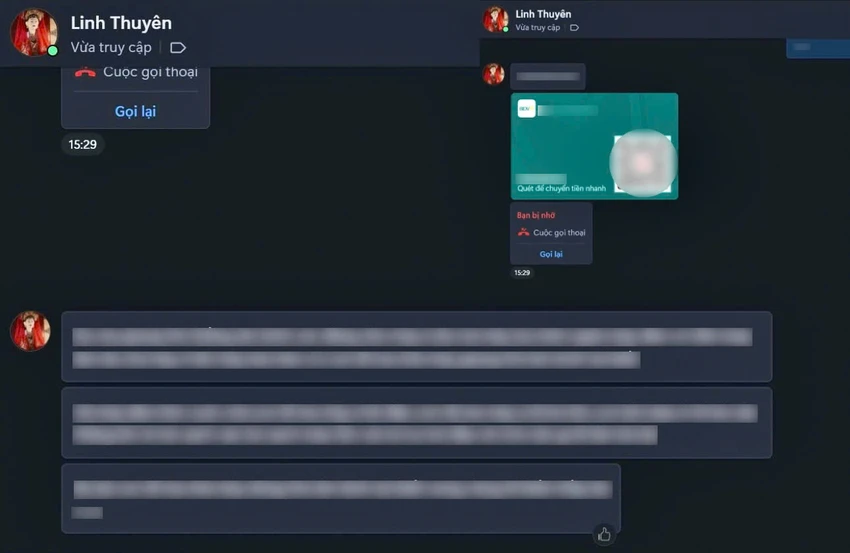
Task: Click the large Linh Thuyên contact name
Action: [121, 23]
